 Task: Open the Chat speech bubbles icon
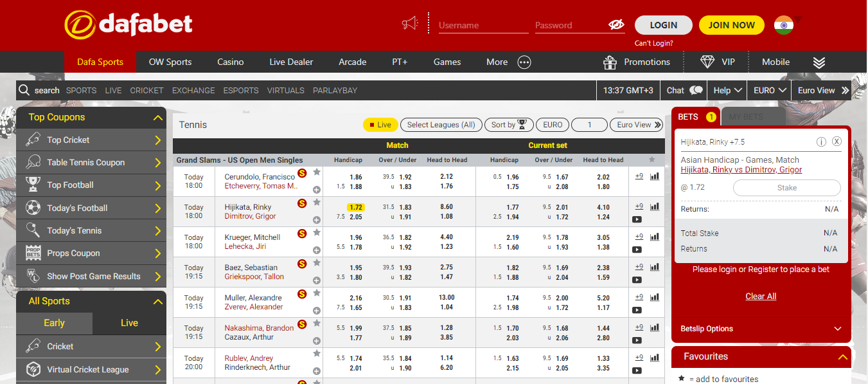coord(696,91)
